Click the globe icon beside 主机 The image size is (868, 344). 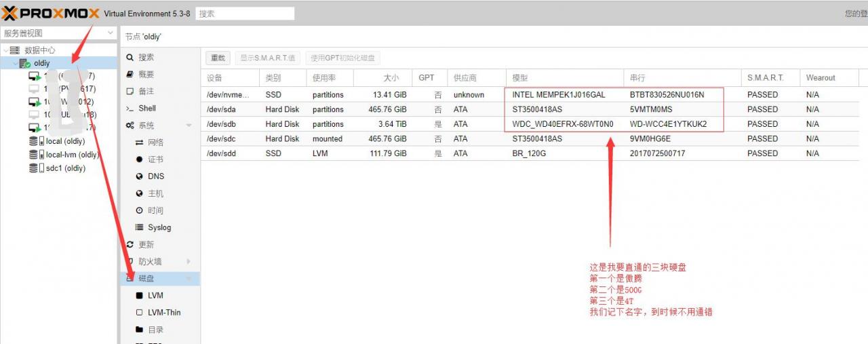pyautogui.click(x=140, y=193)
